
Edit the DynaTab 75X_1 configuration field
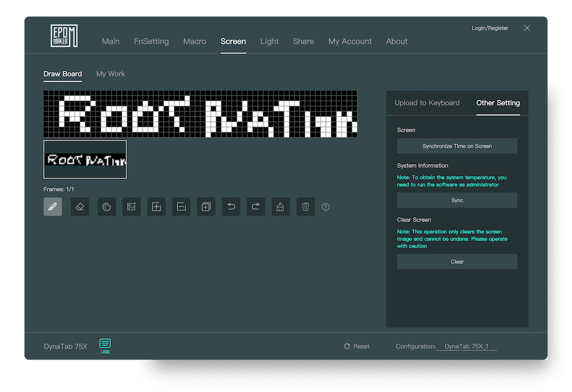point(467,346)
